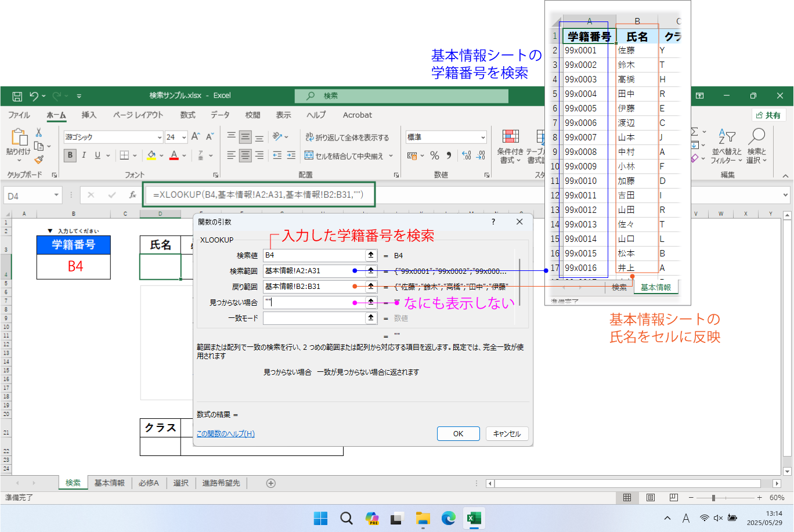Screen dimensions: 794x532
Task: Click formula bar cancel X icon
Action: pos(91,195)
